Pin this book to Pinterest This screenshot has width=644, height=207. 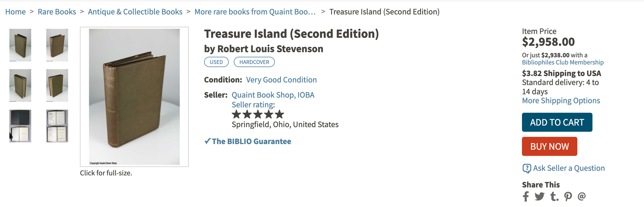click(568, 196)
